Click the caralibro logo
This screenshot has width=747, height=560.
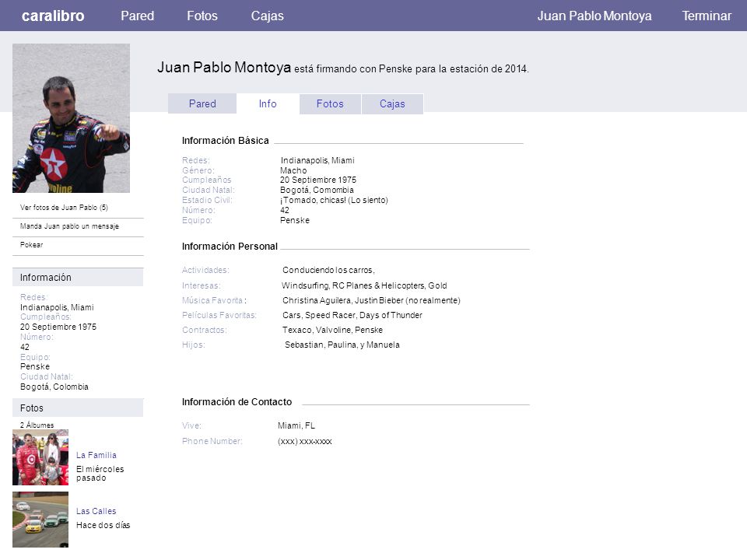pos(53,16)
